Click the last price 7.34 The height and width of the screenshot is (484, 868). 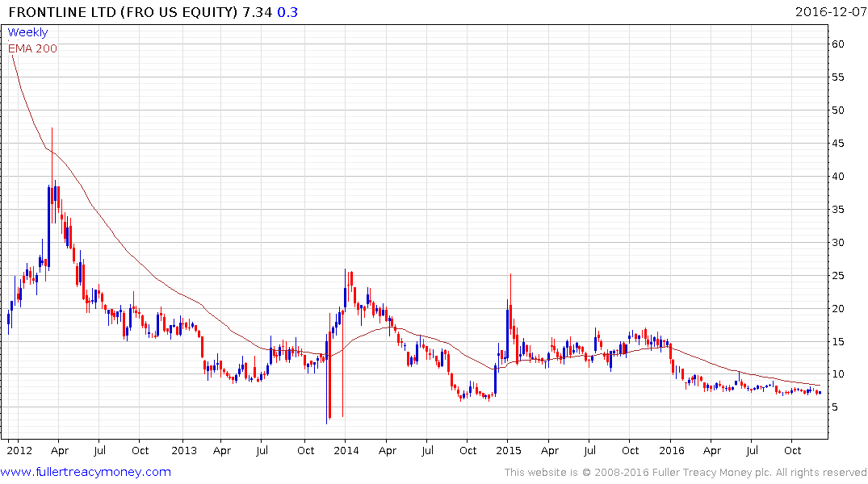258,11
